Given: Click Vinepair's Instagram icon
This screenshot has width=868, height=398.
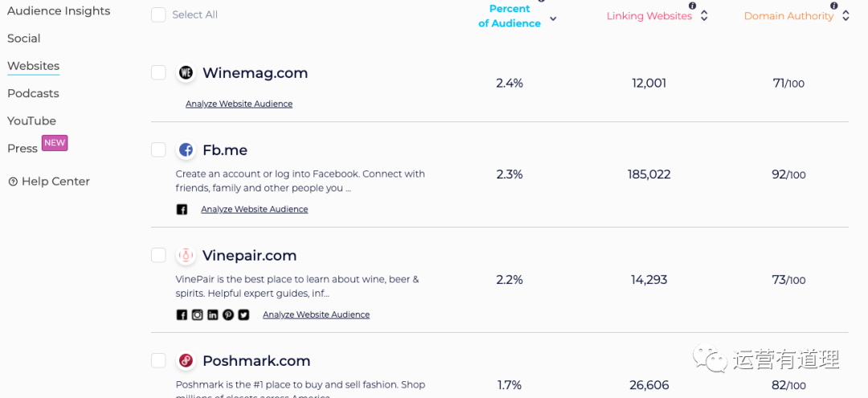Looking at the screenshot, I should coord(197,315).
